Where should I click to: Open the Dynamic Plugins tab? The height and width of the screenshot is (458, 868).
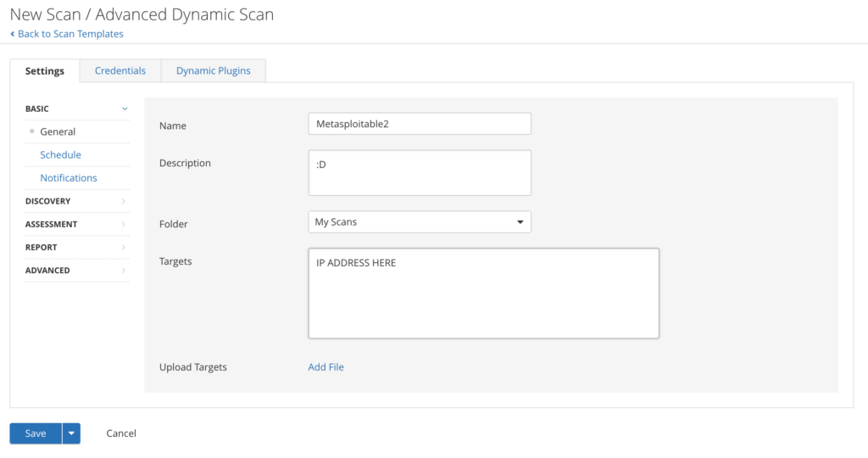click(x=213, y=70)
